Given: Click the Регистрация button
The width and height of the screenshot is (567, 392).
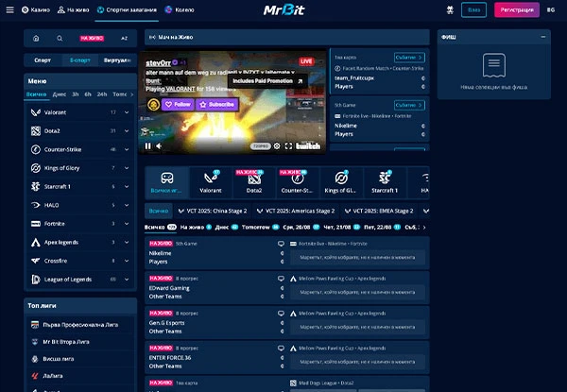Looking at the screenshot, I should 517,9.
